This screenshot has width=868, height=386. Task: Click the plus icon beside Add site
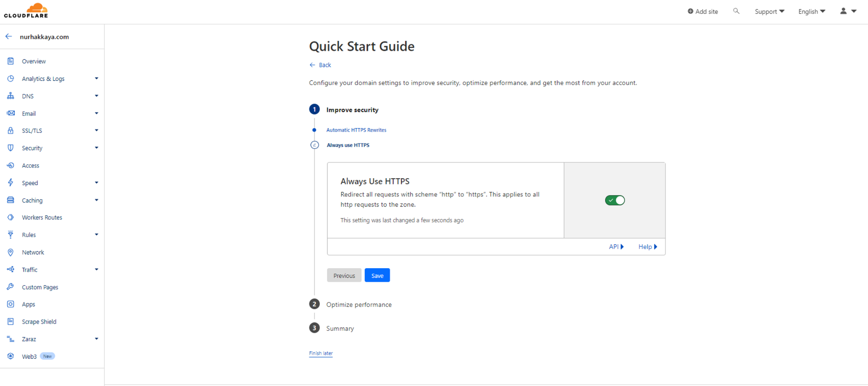(690, 11)
